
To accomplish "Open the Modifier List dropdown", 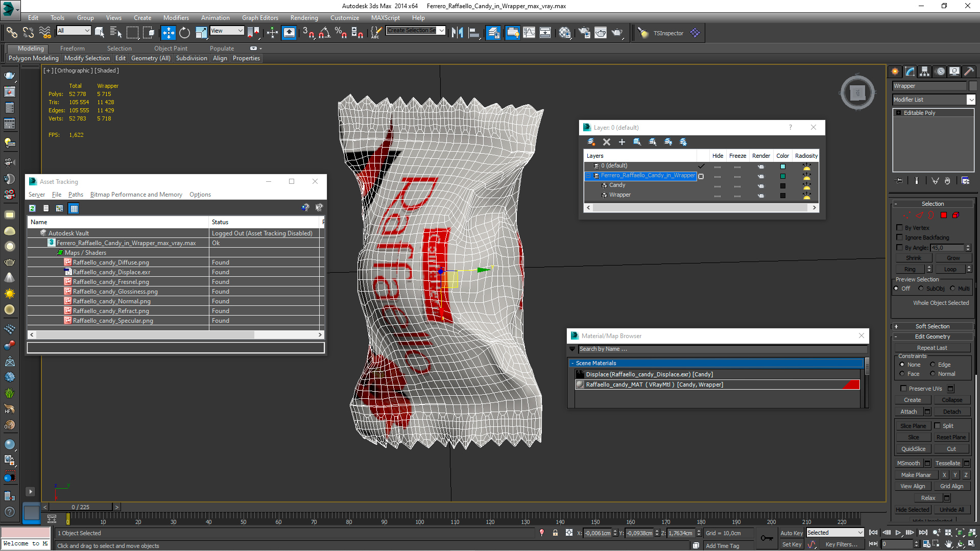I will point(934,100).
